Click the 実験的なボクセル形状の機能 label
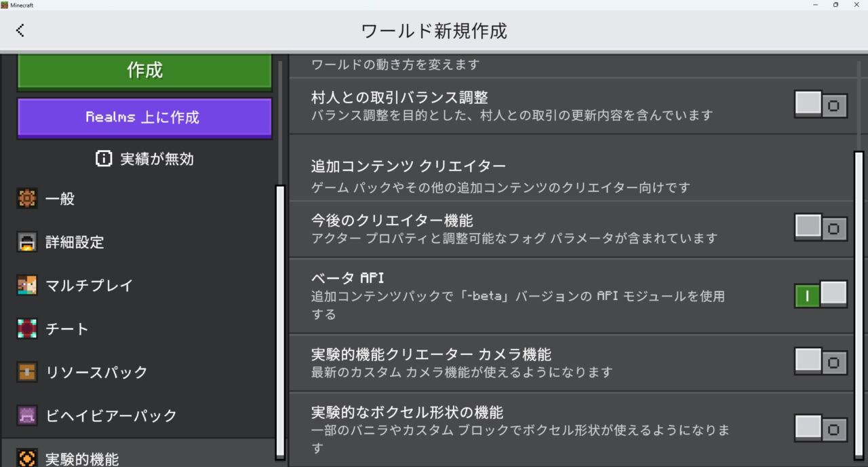Image resolution: width=868 pixels, height=467 pixels. 407,412
